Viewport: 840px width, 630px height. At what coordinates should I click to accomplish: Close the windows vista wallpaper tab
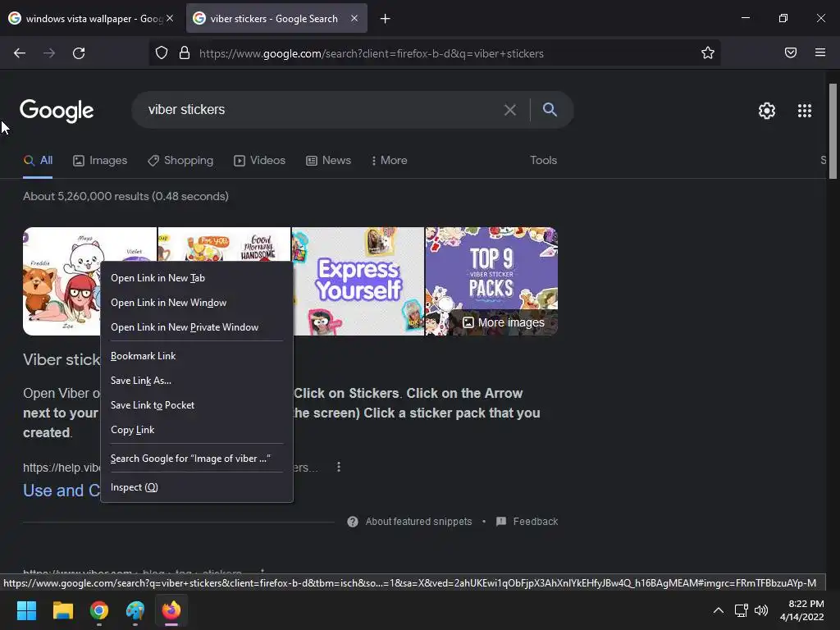pyautogui.click(x=169, y=18)
